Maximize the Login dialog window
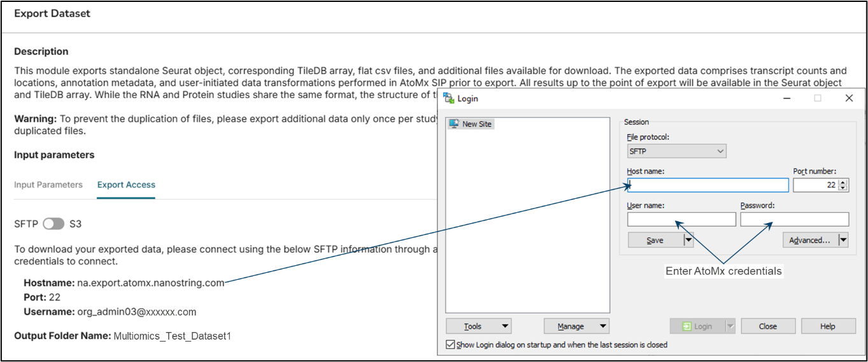Image resolution: width=868 pixels, height=362 pixels. pos(818,98)
